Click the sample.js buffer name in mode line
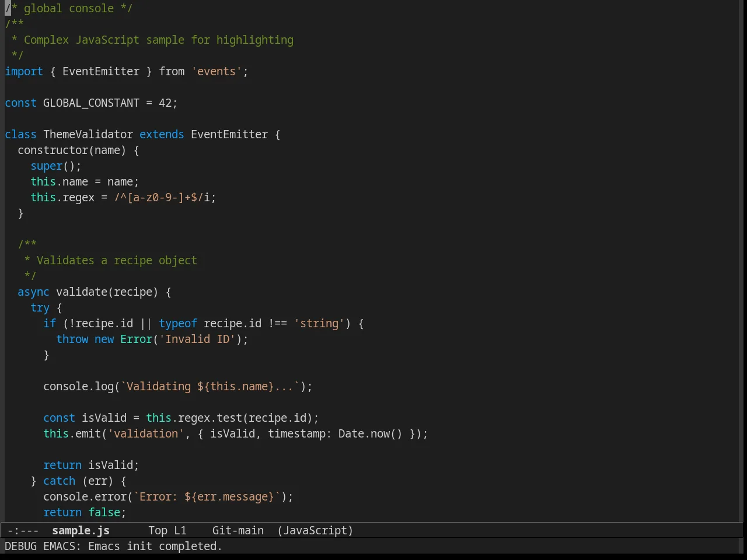 pyautogui.click(x=81, y=530)
